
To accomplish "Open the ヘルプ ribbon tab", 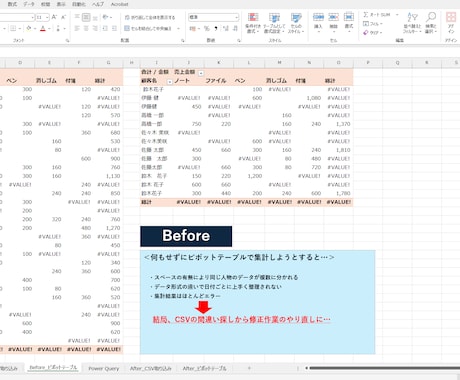I will pos(98,4).
